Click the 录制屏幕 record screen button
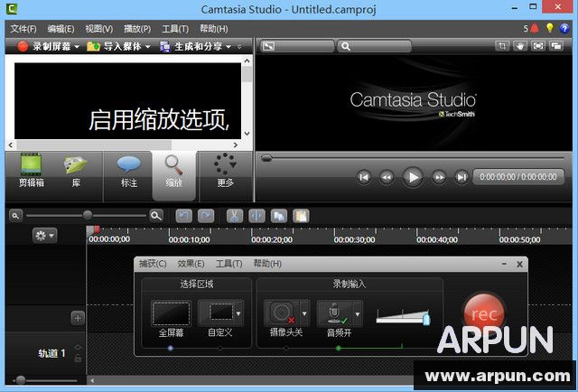This screenshot has width=578, height=392. (x=44, y=46)
